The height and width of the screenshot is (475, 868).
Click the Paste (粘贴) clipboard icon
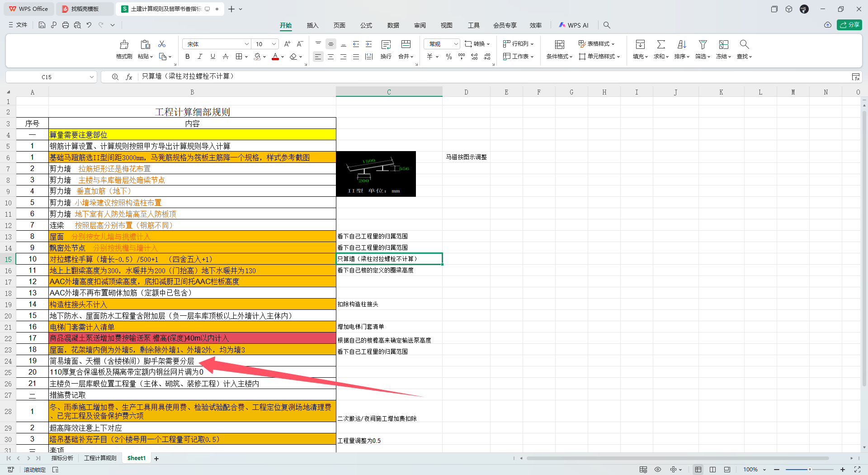pos(145,44)
